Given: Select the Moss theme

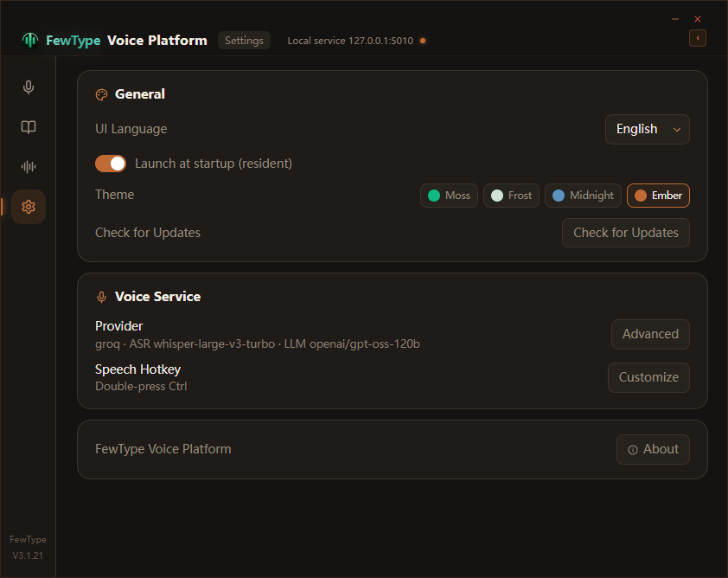Looking at the screenshot, I should click(x=449, y=196).
